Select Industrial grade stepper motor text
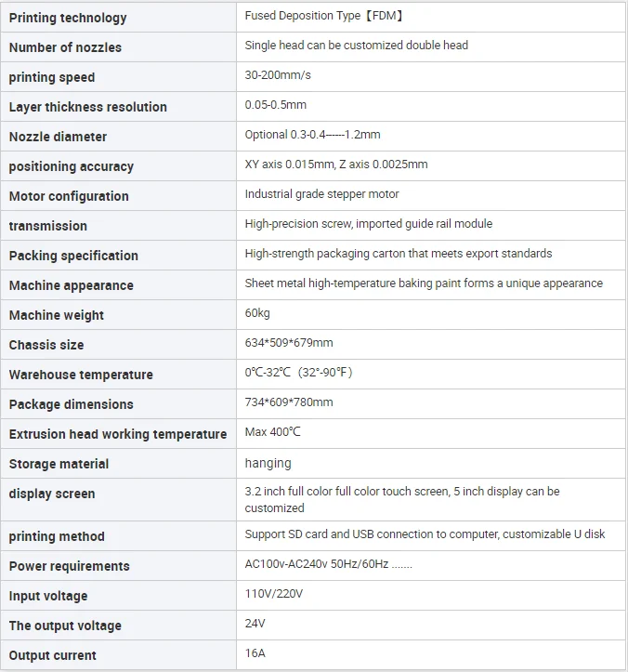628x672 pixels. (x=321, y=194)
